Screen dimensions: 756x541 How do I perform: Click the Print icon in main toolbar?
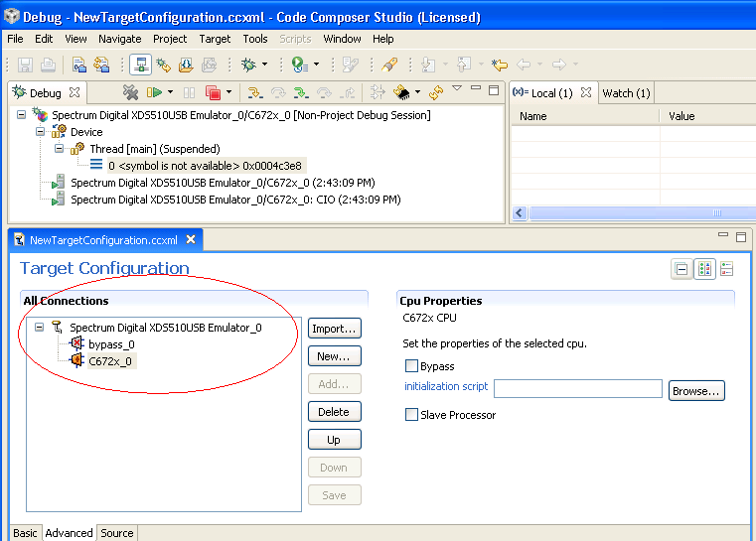point(48,65)
